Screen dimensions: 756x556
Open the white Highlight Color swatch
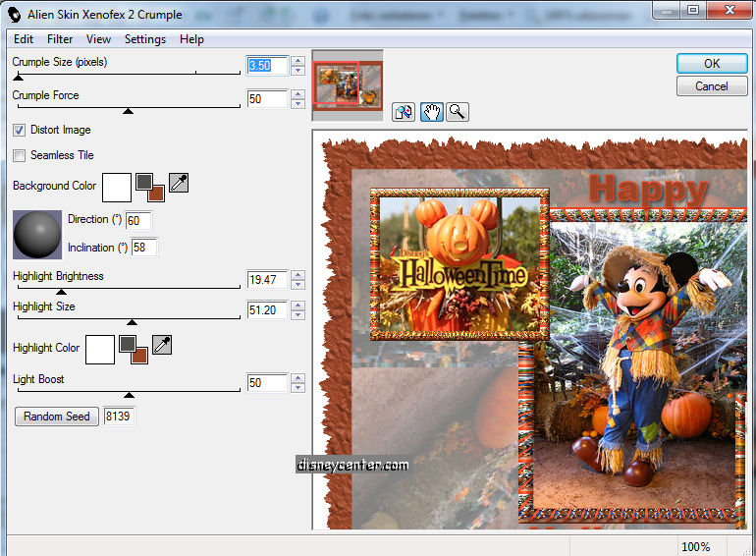pos(100,350)
